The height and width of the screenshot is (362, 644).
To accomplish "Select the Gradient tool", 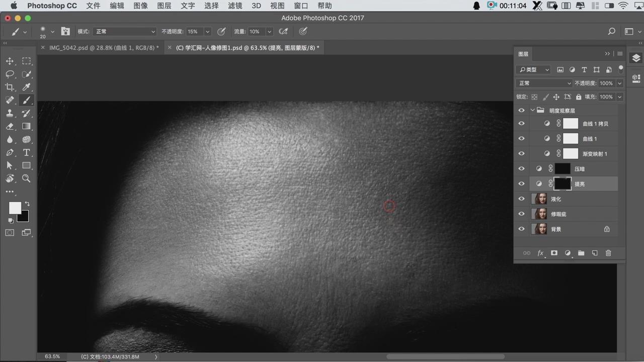I will click(x=26, y=126).
